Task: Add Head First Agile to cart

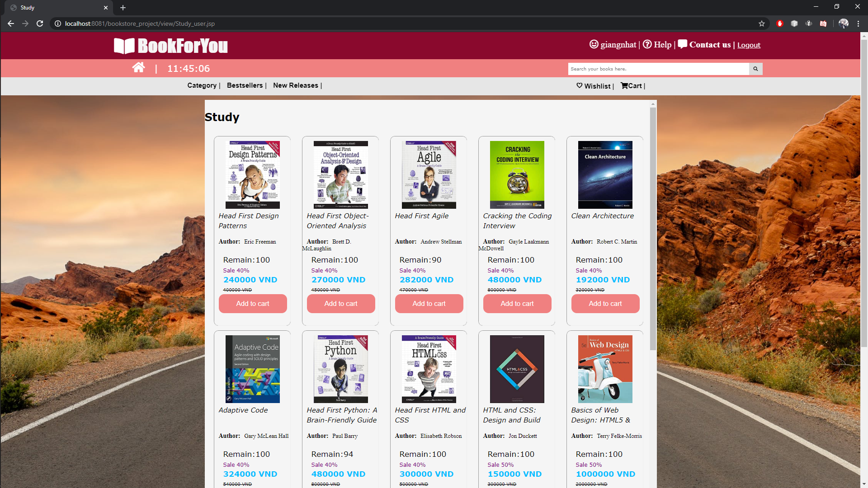Action: (429, 304)
